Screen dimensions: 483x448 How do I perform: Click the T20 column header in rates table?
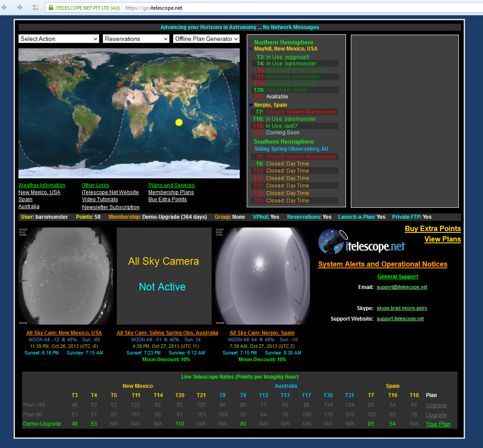pyautogui.click(x=180, y=395)
